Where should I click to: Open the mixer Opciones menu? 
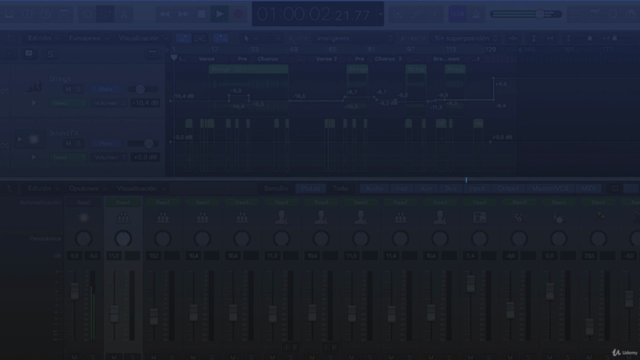87,189
